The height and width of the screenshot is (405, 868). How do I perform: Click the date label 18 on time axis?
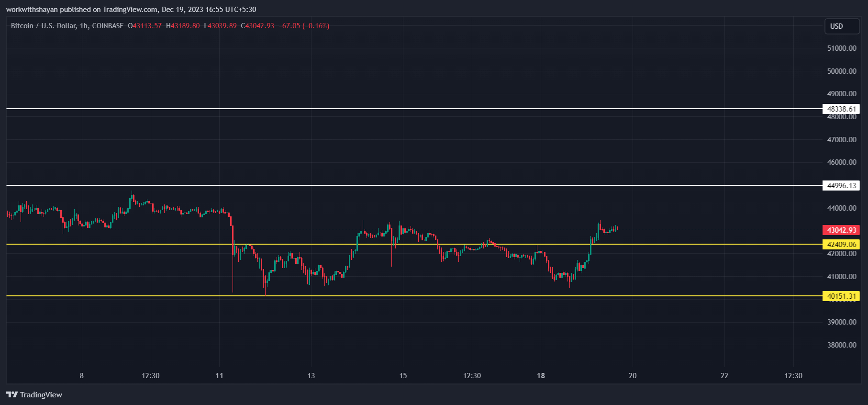(541, 376)
